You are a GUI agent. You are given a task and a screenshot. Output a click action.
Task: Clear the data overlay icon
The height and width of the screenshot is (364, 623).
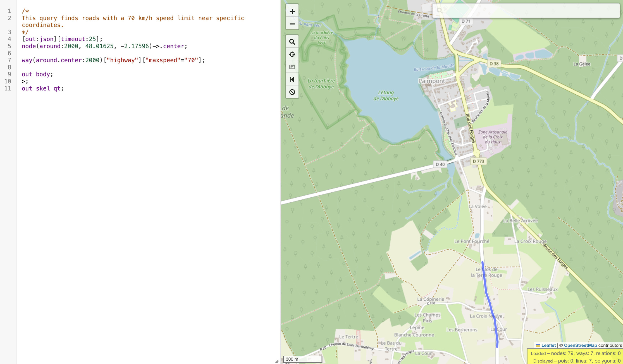point(292,92)
